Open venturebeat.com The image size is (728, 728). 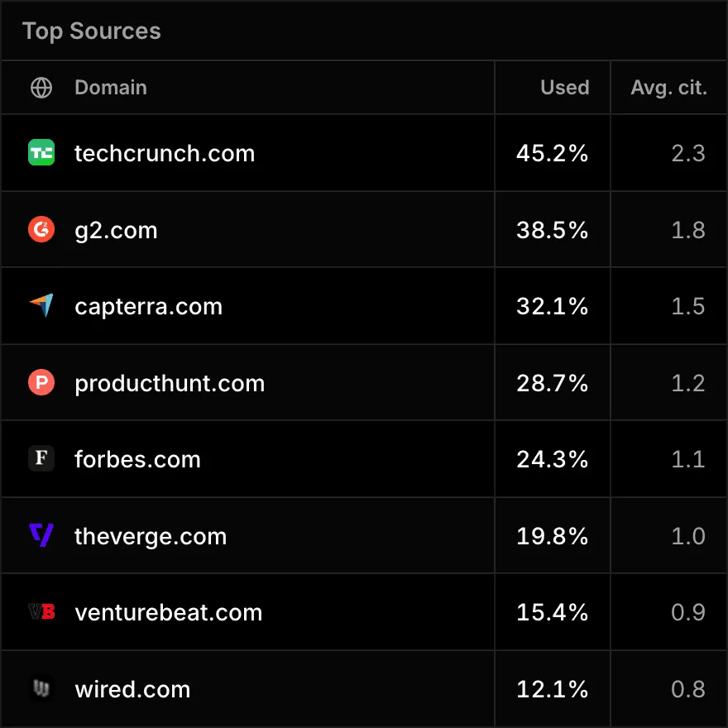168,612
